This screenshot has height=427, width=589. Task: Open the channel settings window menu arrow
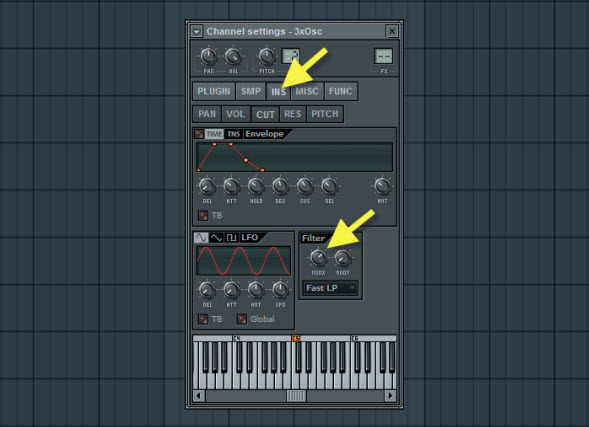pos(196,31)
